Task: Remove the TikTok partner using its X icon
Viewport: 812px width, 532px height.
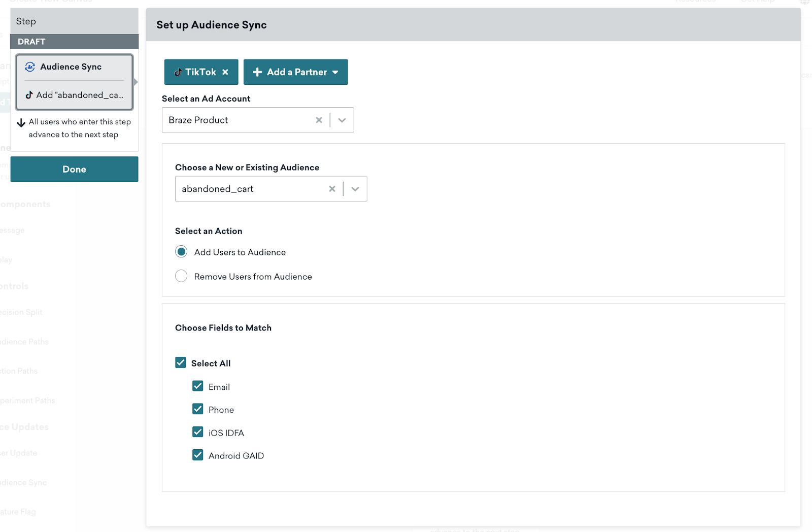Action: (225, 72)
